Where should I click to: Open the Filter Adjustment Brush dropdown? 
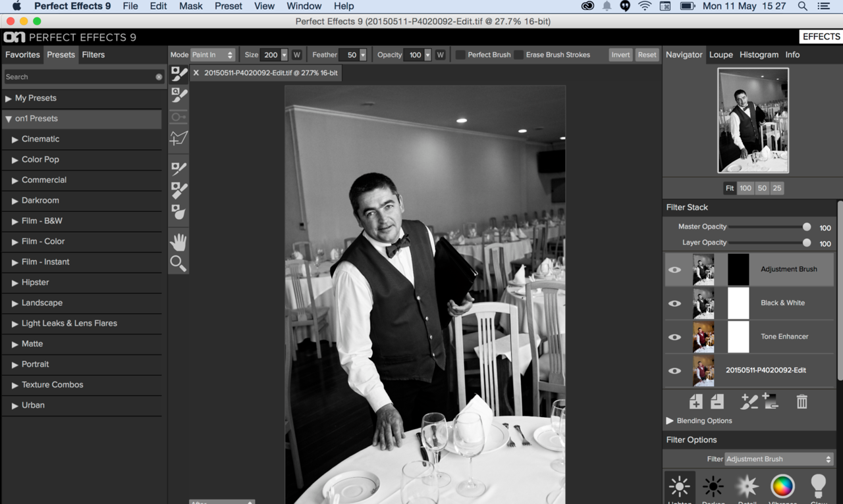[779, 459]
